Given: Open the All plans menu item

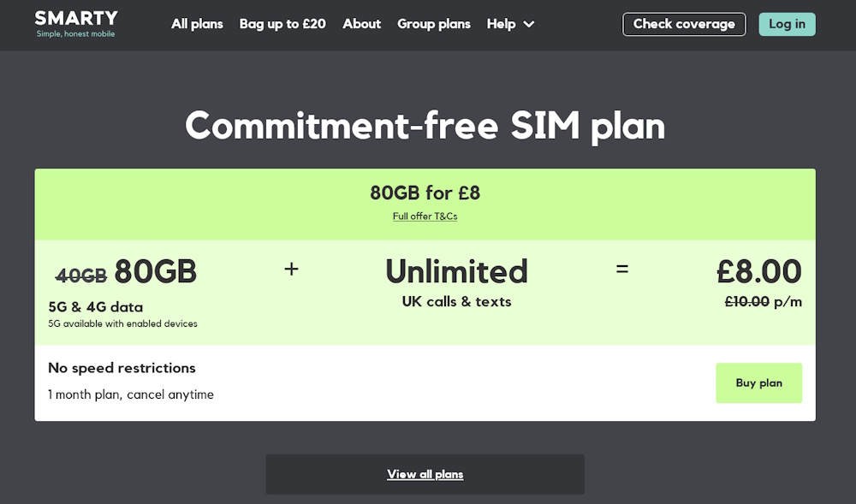Looking at the screenshot, I should pos(197,24).
